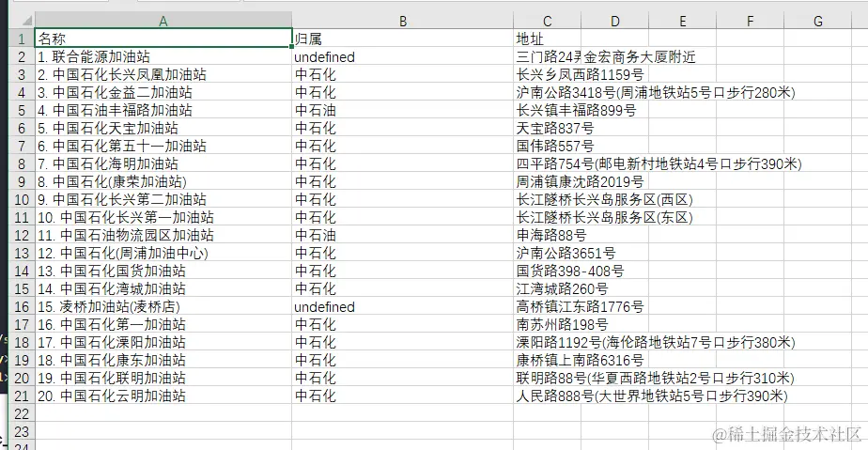Select column D header

(x=614, y=21)
